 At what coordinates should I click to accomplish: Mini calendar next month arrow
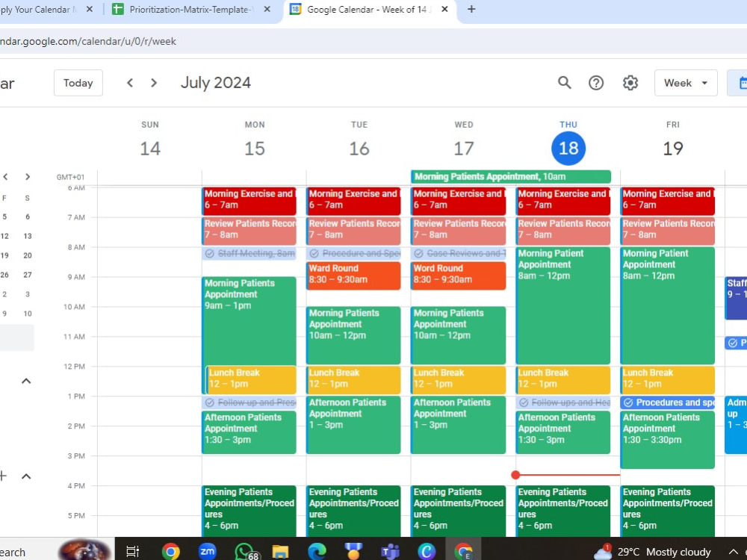coord(28,177)
